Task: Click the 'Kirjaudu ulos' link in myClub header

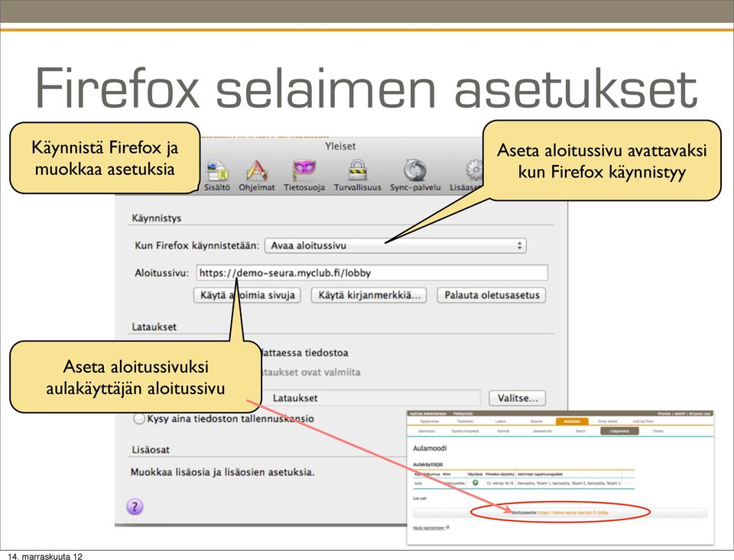Action: coord(700,413)
